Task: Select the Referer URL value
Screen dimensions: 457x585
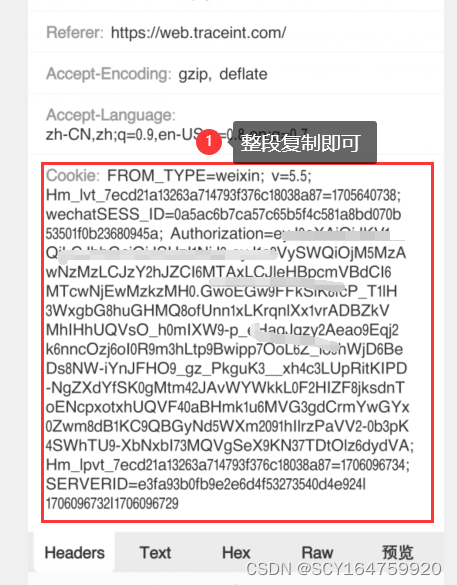Action: pos(198,33)
